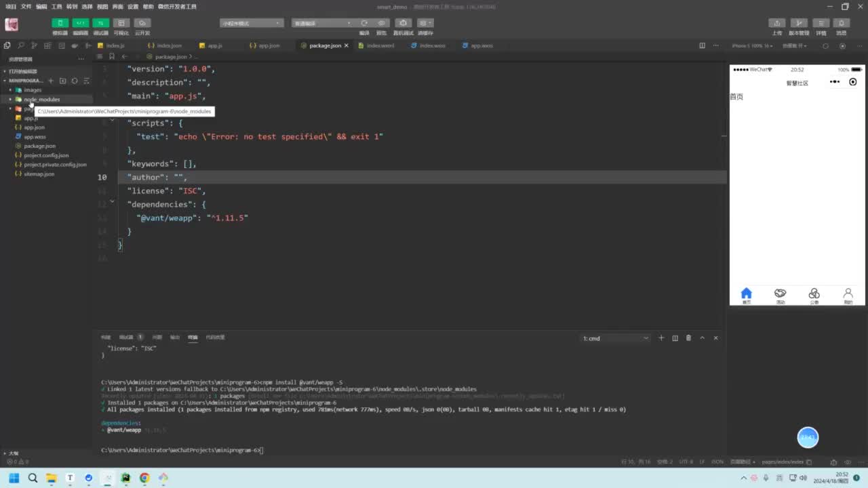Click the collapse all folders icon

coord(86,81)
